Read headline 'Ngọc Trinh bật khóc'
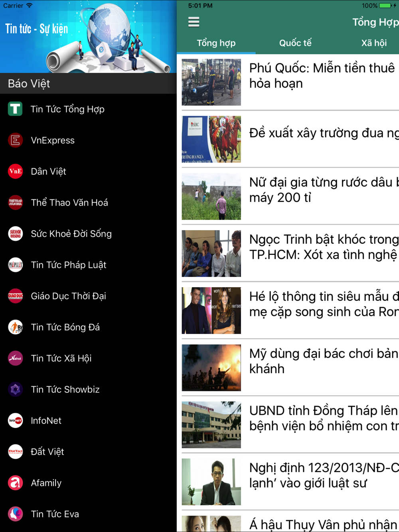The height and width of the screenshot is (532, 399). [x=324, y=247]
